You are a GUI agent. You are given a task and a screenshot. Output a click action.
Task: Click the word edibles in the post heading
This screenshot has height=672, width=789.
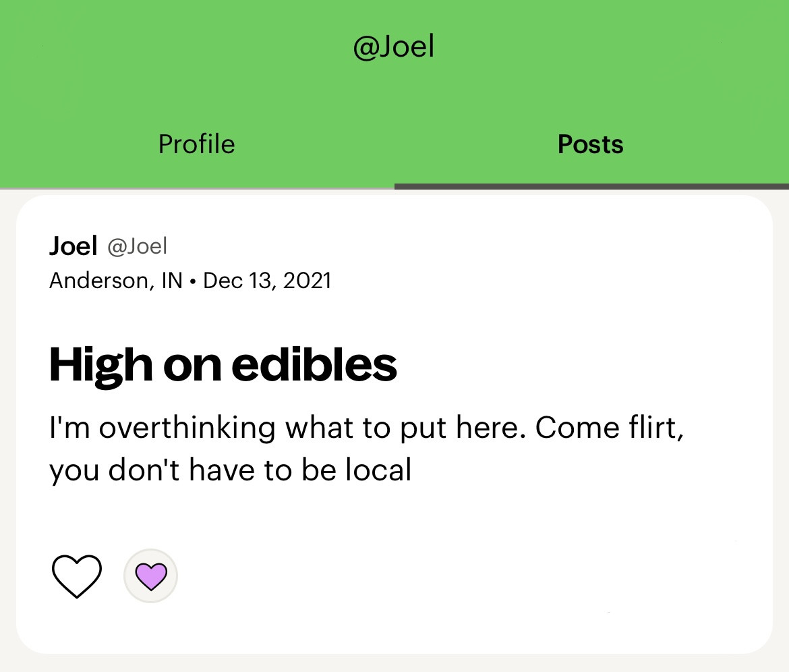coord(314,364)
